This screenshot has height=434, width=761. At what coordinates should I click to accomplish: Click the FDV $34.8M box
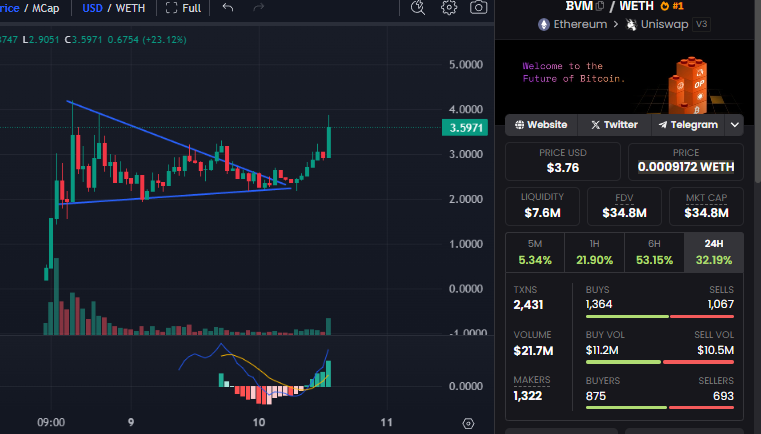(624, 206)
